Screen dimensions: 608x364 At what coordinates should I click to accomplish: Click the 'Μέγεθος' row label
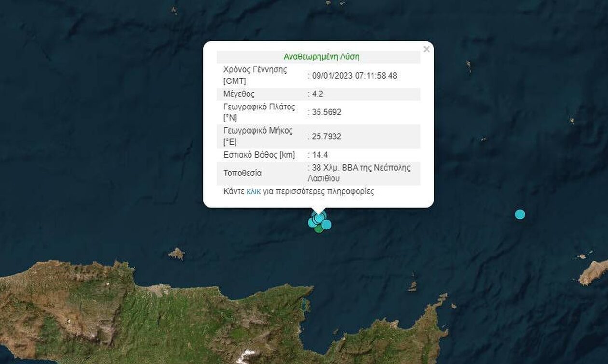pyautogui.click(x=239, y=94)
